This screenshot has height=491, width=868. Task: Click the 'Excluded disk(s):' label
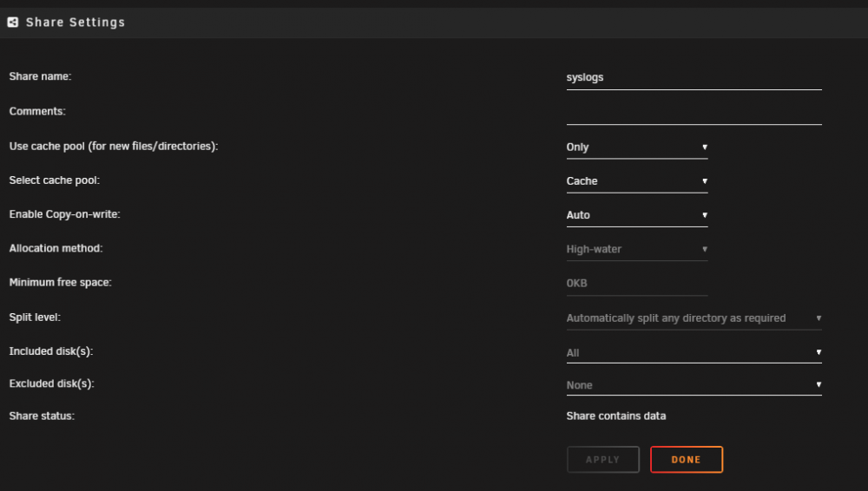[51, 383]
